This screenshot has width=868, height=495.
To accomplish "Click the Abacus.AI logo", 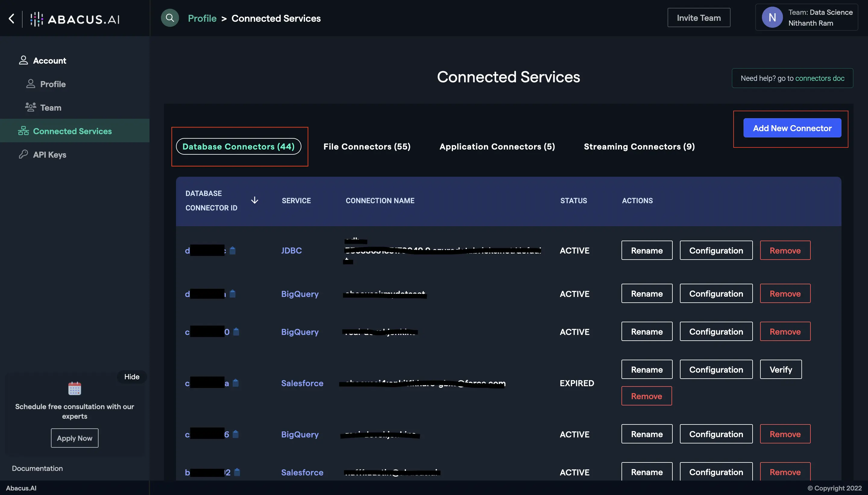I will click(75, 19).
